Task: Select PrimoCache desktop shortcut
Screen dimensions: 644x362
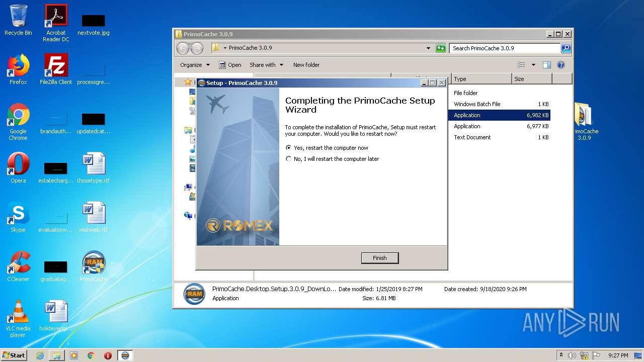Action: [94, 266]
